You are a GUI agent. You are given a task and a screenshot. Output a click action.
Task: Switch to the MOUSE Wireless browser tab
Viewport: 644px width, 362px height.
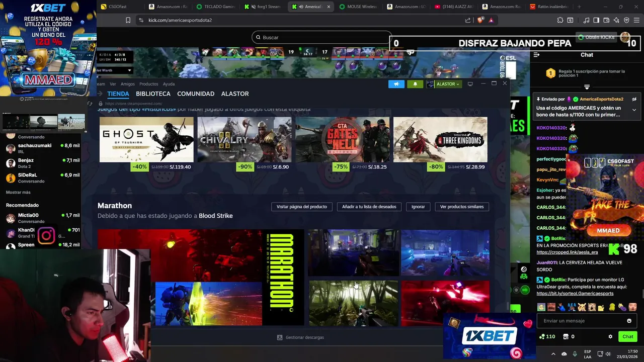click(358, 7)
